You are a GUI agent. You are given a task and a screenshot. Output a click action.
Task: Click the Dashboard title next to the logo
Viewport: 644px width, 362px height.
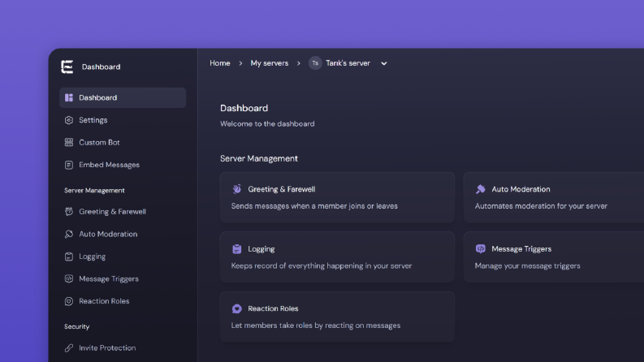point(101,67)
